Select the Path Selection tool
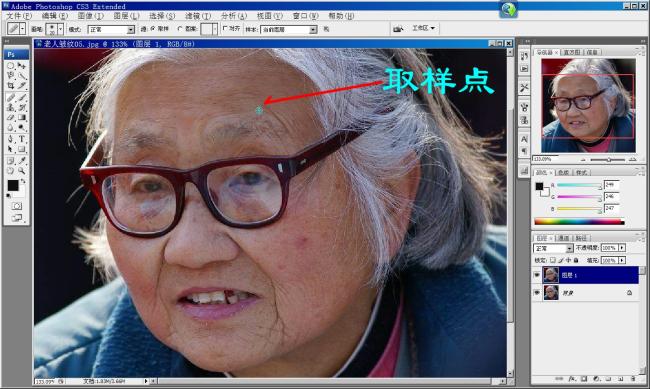The height and width of the screenshot is (389, 650). point(11,149)
